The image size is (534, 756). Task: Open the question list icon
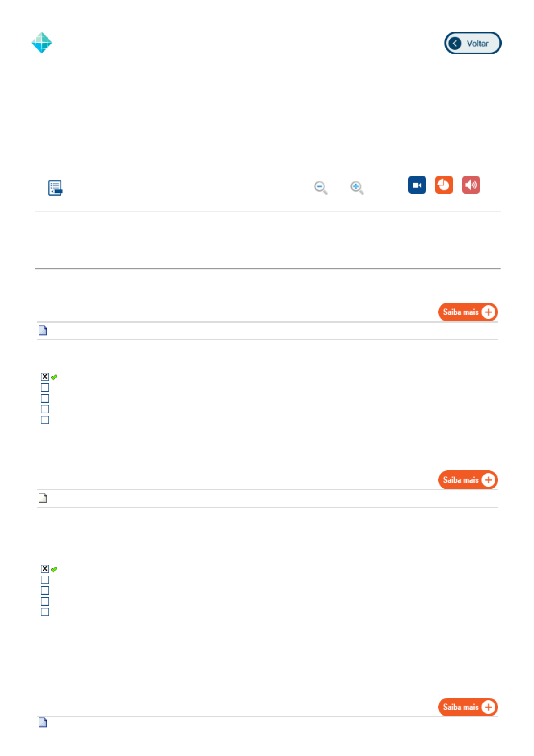(x=55, y=188)
